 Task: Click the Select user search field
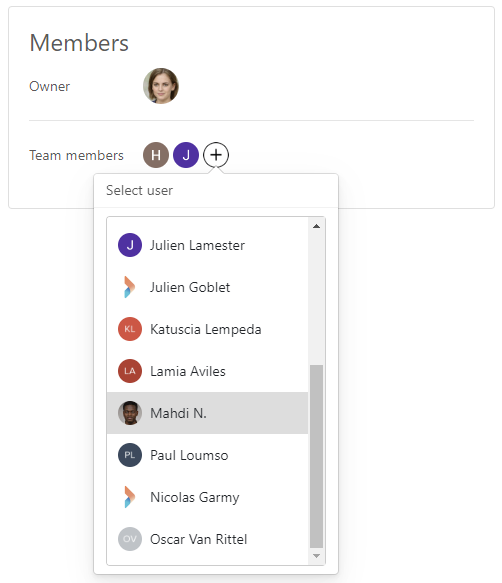click(x=216, y=190)
